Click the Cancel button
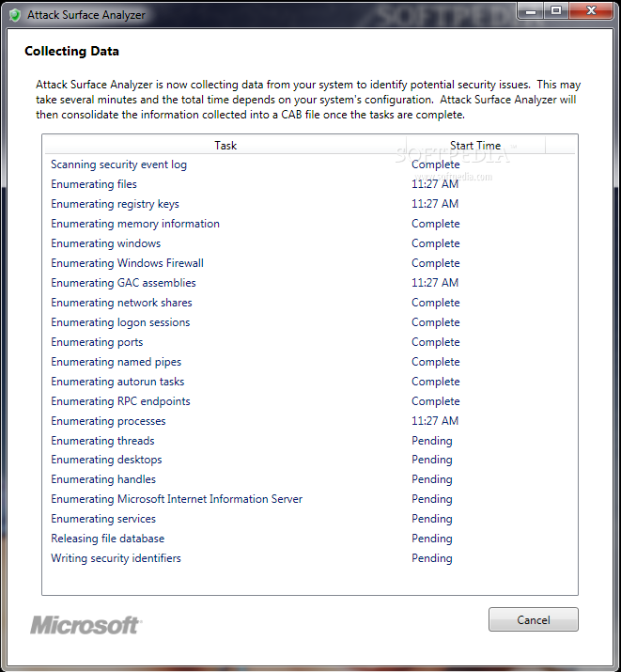621x672 pixels. point(534,619)
